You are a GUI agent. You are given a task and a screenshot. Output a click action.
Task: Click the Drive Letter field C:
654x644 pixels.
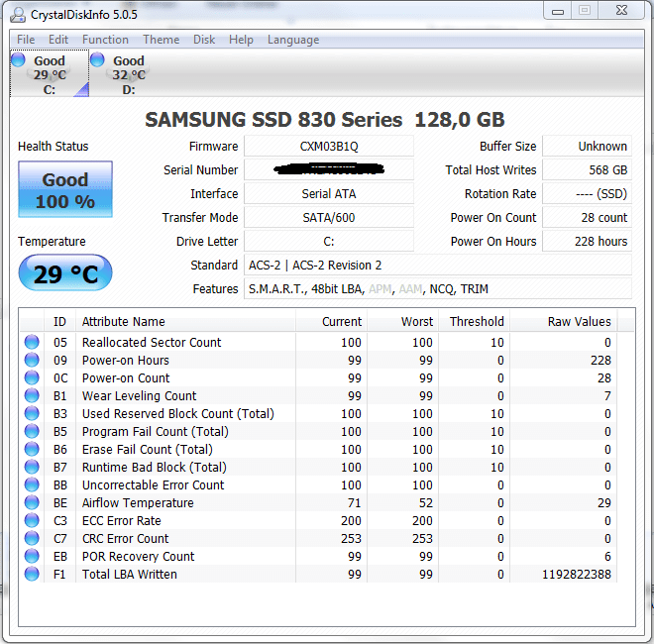(329, 241)
